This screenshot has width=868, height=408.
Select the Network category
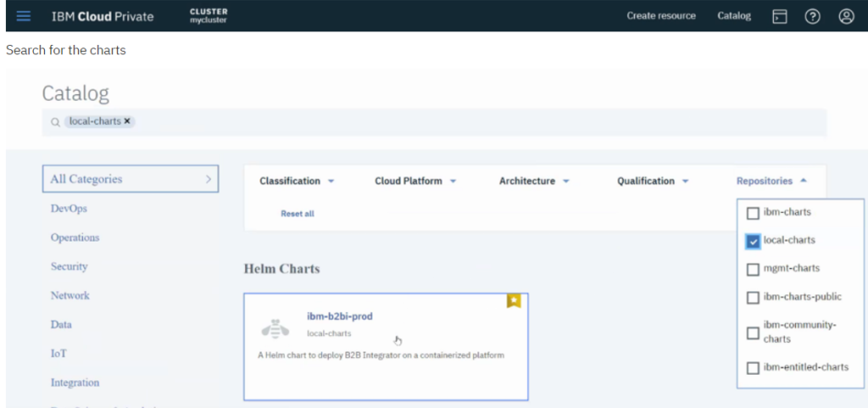70,295
